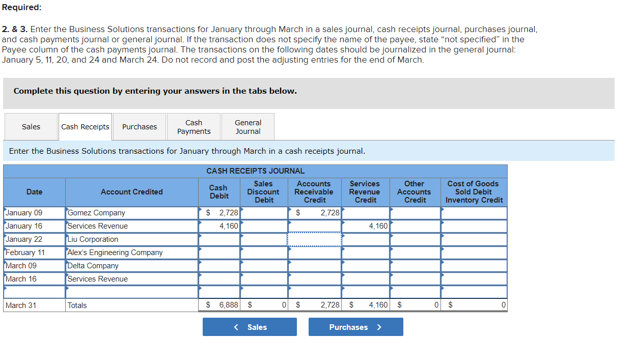The width and height of the screenshot is (632, 364).
Task: Open the January 16 date dropdown
Action: [x=34, y=226]
